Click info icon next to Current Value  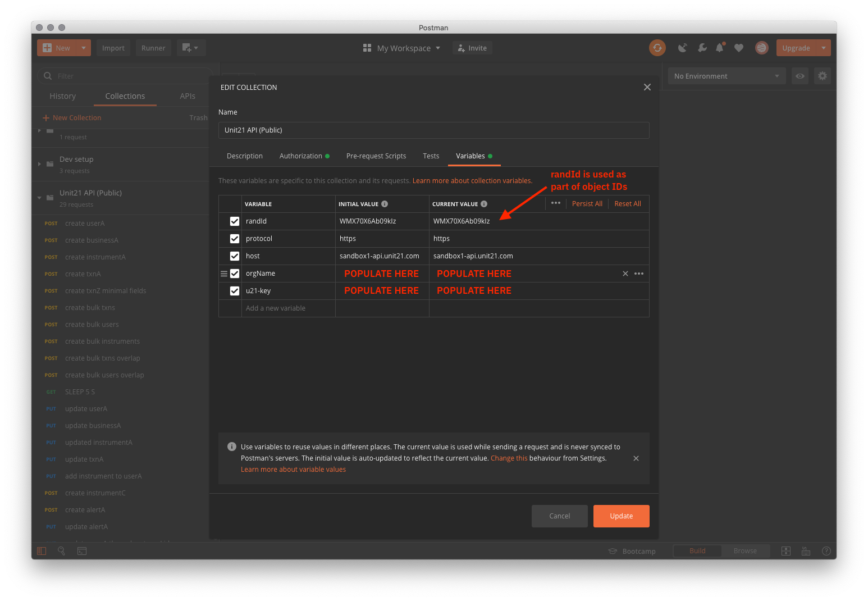[484, 204]
